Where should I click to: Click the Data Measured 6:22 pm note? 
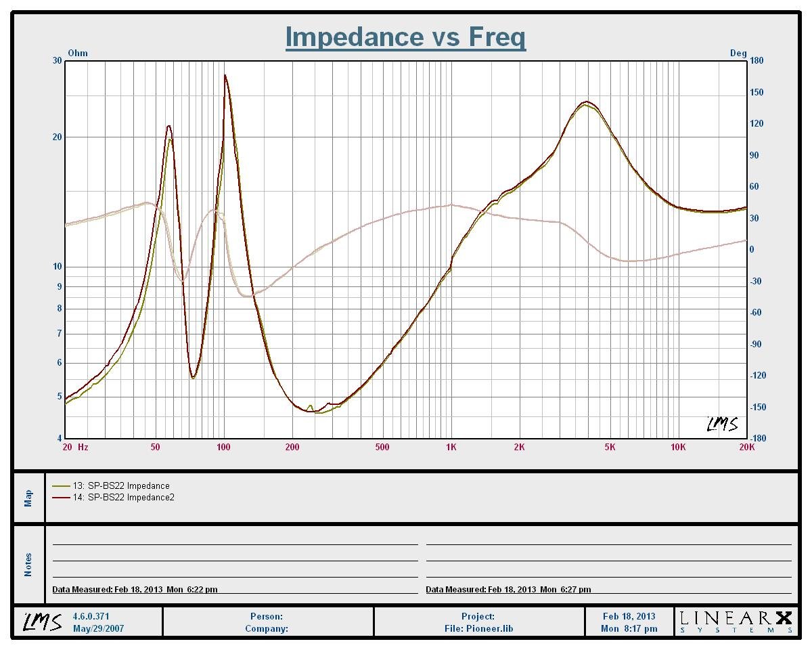click(135, 590)
